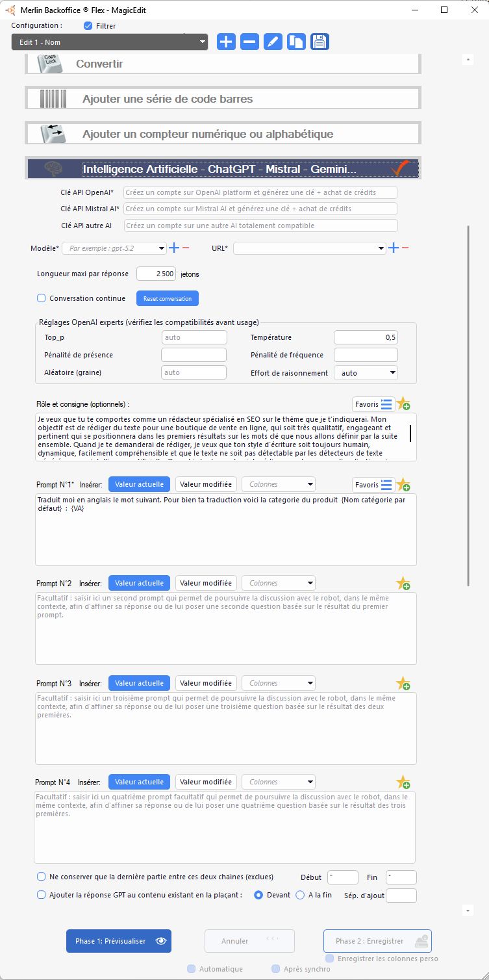Click Phase 1: Prévisualiser button

pyautogui.click(x=119, y=941)
